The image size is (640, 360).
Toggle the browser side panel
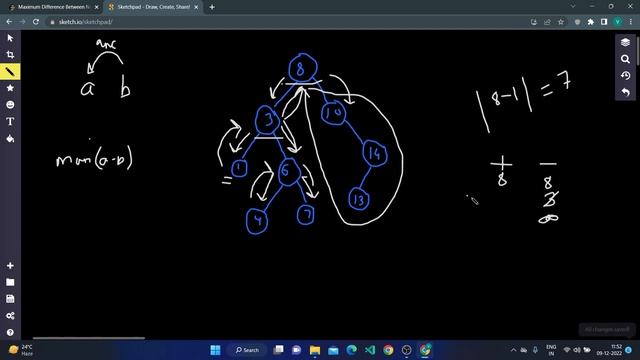pyautogui.click(x=604, y=22)
